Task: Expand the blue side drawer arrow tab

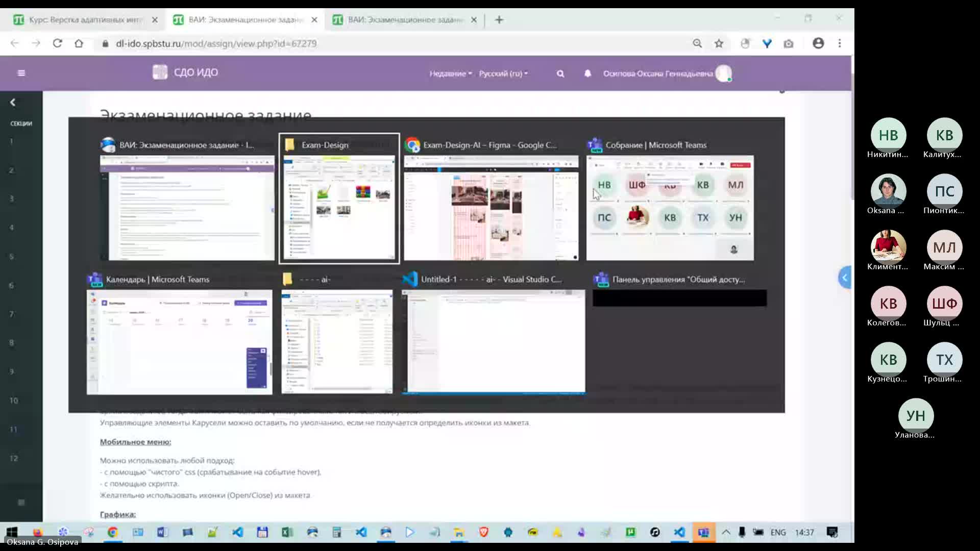Action: tap(845, 278)
